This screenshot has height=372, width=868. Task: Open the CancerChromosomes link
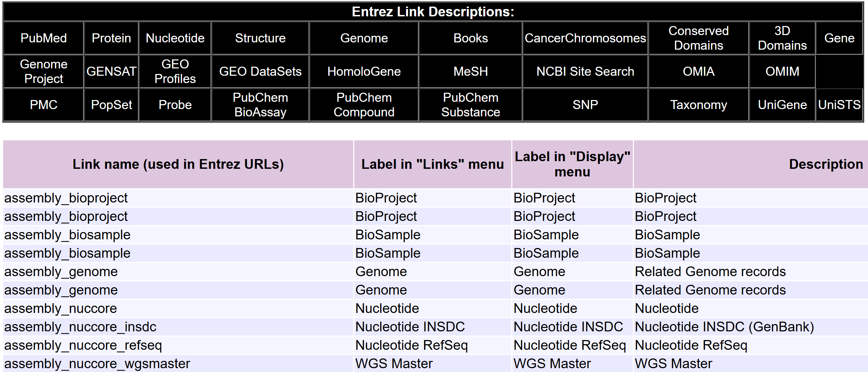[x=585, y=38]
